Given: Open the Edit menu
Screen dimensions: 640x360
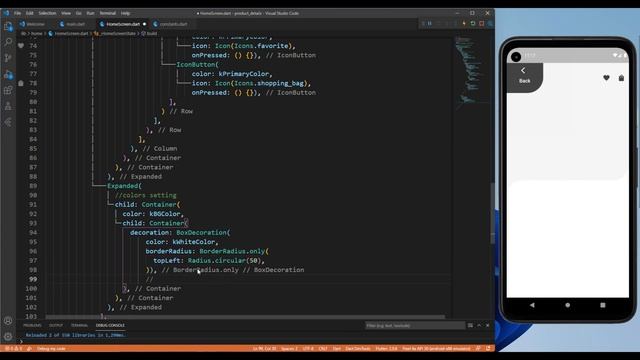Looking at the screenshot, I should pos(29,13).
